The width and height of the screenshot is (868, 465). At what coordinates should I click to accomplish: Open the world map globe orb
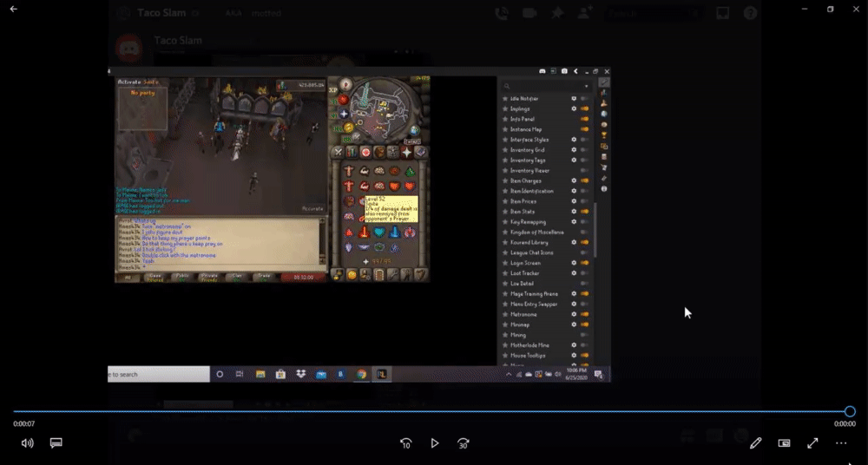click(415, 130)
